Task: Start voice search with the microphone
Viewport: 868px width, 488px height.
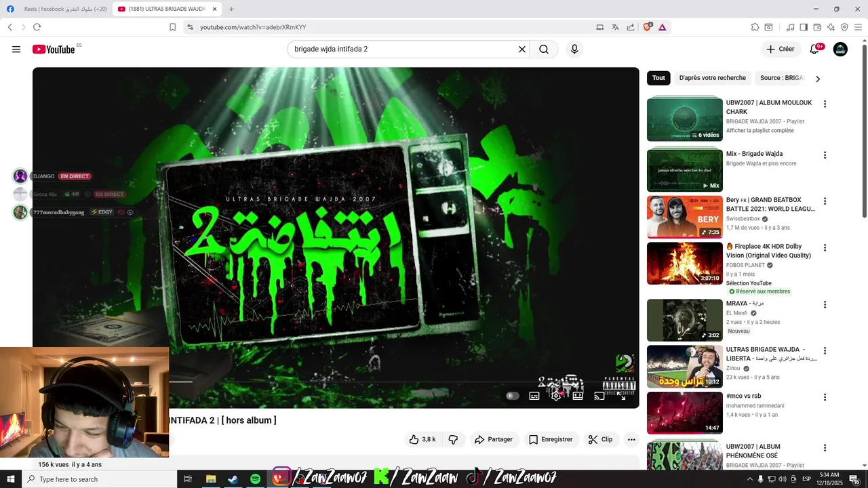Action: (x=574, y=49)
